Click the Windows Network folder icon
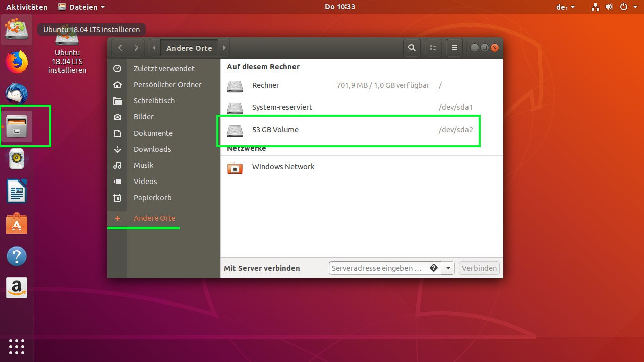The height and width of the screenshot is (362, 644). pos(235,167)
